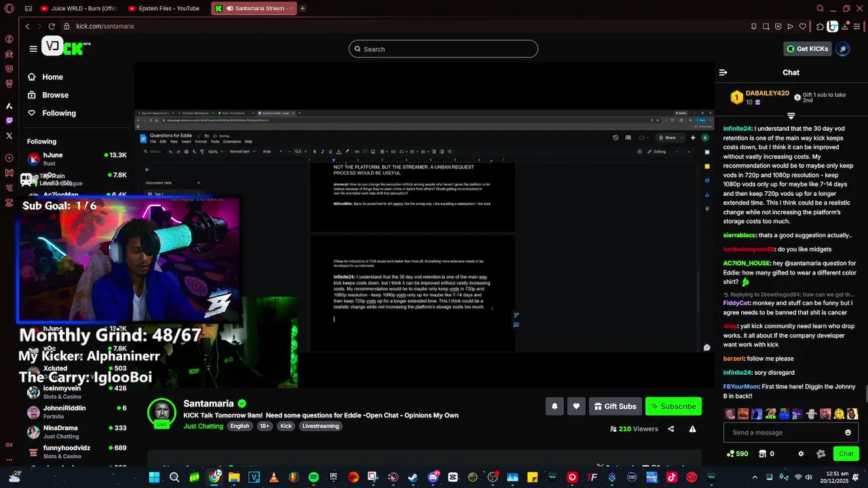Click the Following heart icon in the sidebar

point(32,113)
